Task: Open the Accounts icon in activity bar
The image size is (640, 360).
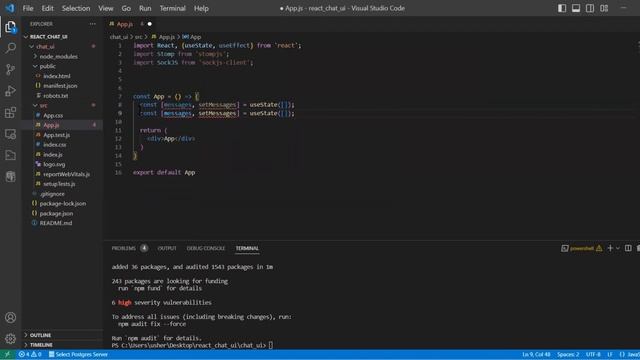Action: pyautogui.click(x=11, y=317)
